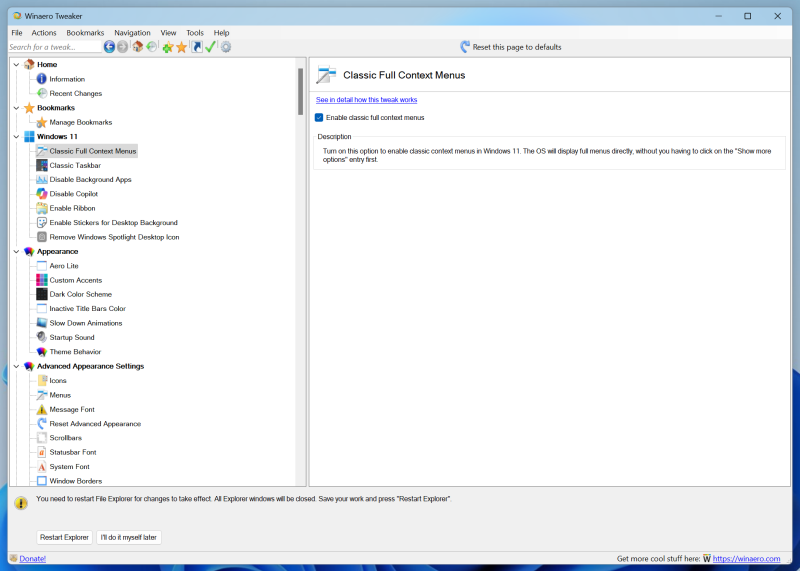This screenshot has width=800, height=571.
Task: Select Aero Lite in the tree
Action: pyautogui.click(x=64, y=266)
